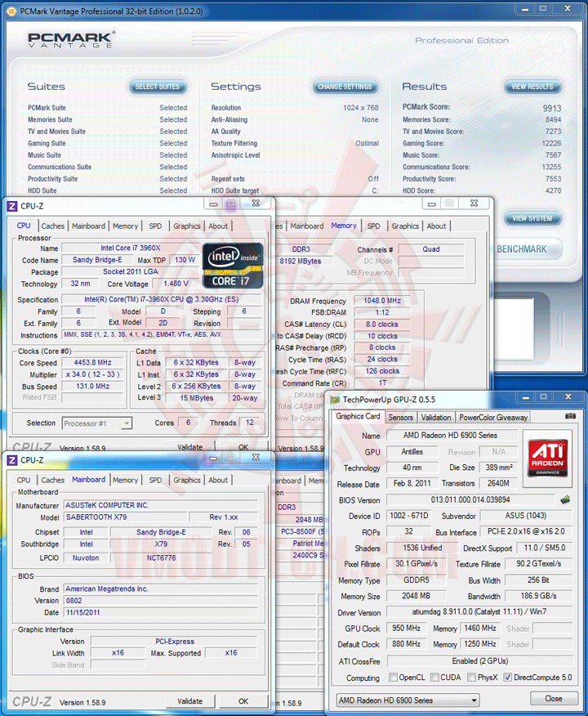Open the AMD Radeon HD 6900 Series dropdown
This screenshot has height=716, width=588.
click(408, 700)
